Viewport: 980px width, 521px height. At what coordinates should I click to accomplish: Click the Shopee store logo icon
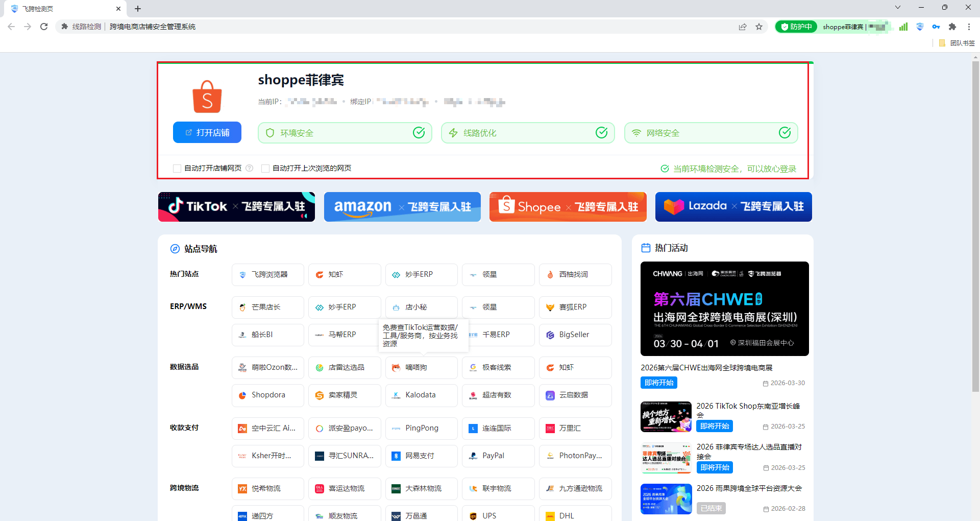[x=207, y=97]
